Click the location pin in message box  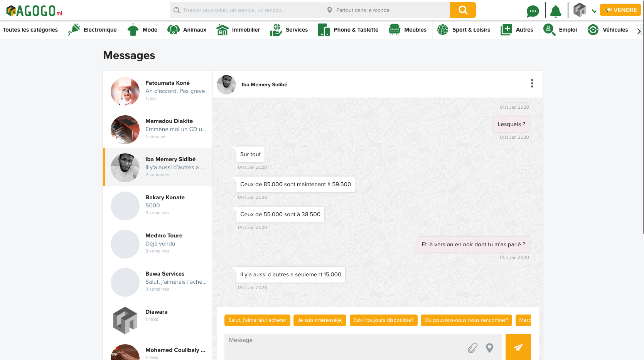(x=489, y=348)
